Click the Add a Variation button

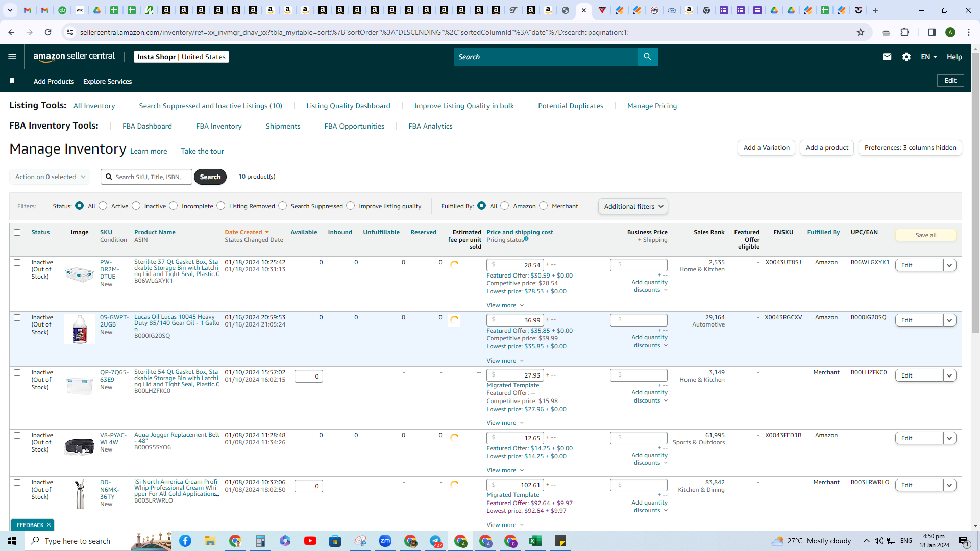(x=766, y=148)
